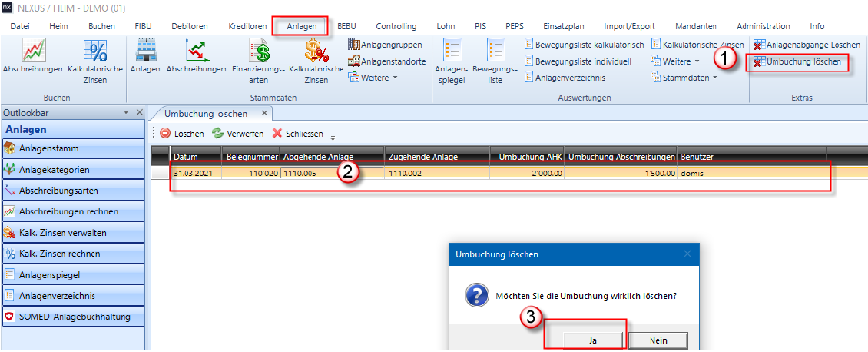The image size is (868, 352).
Task: Expand the Stammdaten dropdown in Auswertungen
Action: tap(684, 78)
